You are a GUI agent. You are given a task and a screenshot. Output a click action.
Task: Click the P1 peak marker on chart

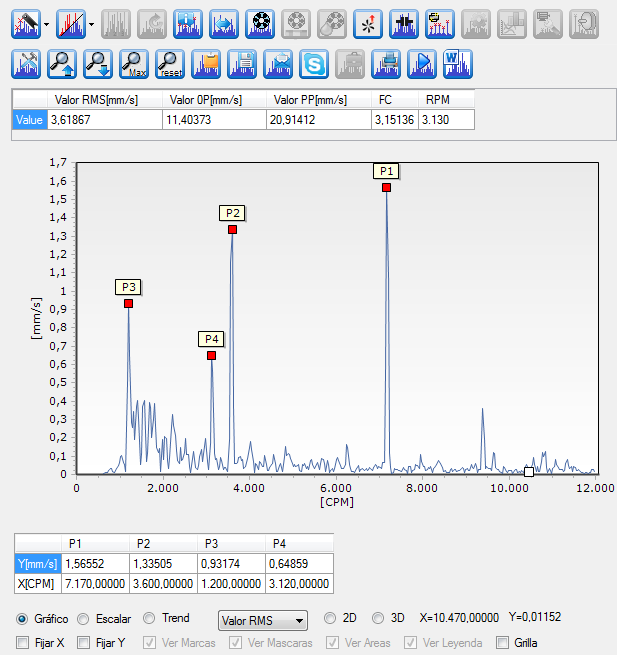pyautogui.click(x=386, y=188)
